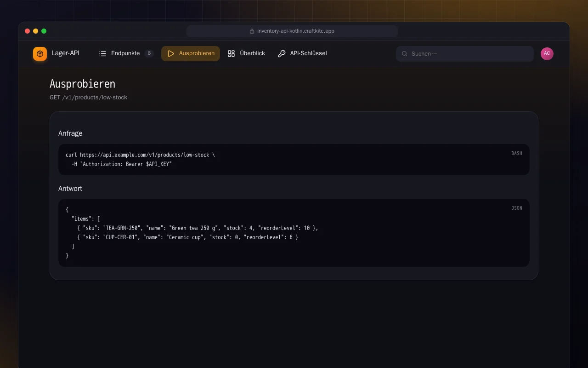This screenshot has width=588, height=368.
Task: Click the Endpunkte count badge showing 6
Action: tap(149, 53)
